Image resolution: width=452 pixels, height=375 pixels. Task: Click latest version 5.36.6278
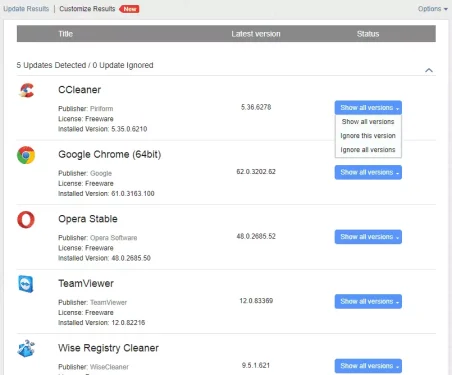point(256,107)
